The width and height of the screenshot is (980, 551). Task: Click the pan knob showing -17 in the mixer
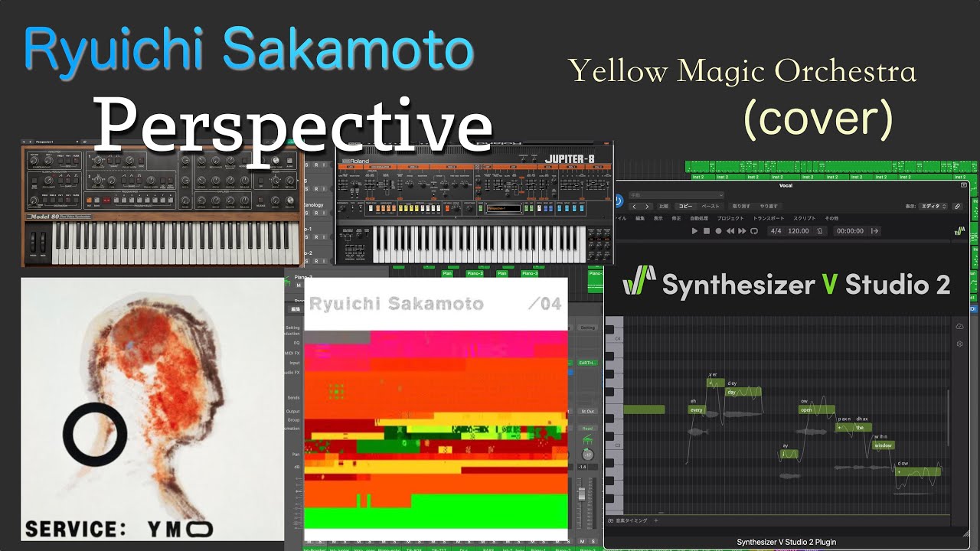point(587,455)
